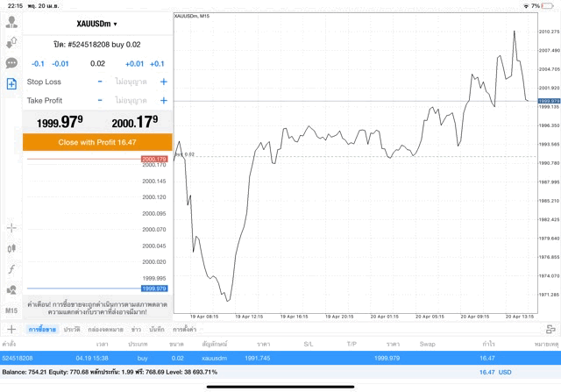Click the current price 1999.979 cell

click(x=387, y=358)
